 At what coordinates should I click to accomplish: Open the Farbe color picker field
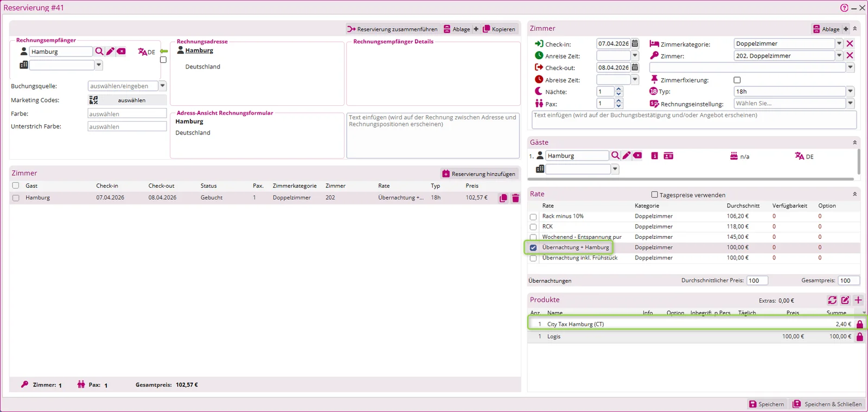coord(127,113)
